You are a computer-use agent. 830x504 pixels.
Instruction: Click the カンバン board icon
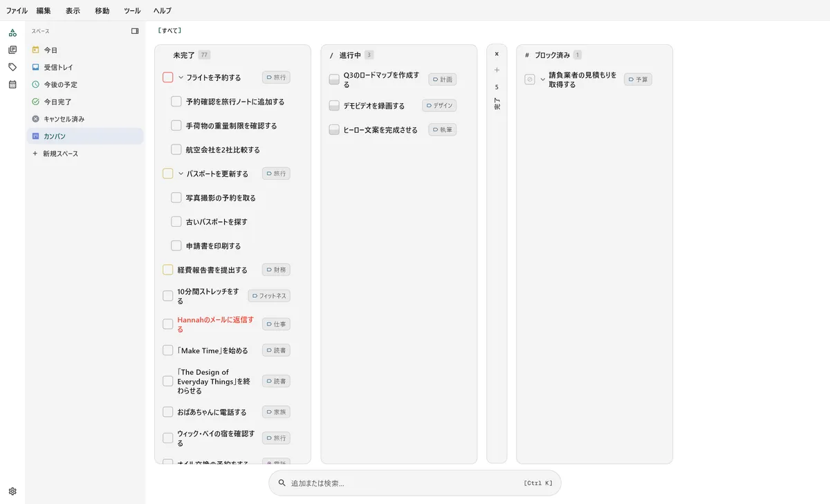36,136
